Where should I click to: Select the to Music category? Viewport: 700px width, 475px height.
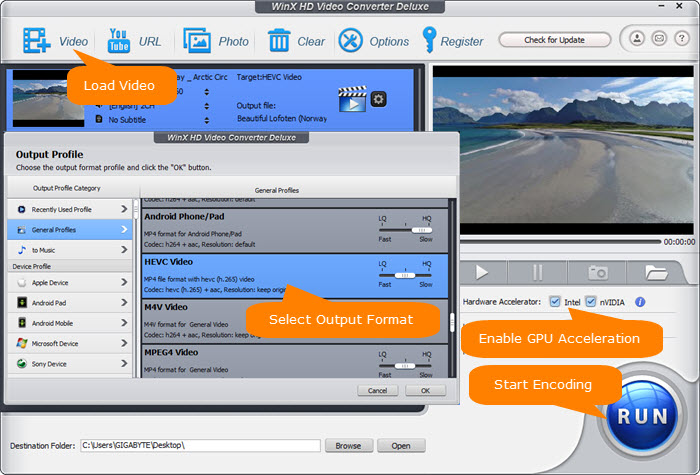70,250
